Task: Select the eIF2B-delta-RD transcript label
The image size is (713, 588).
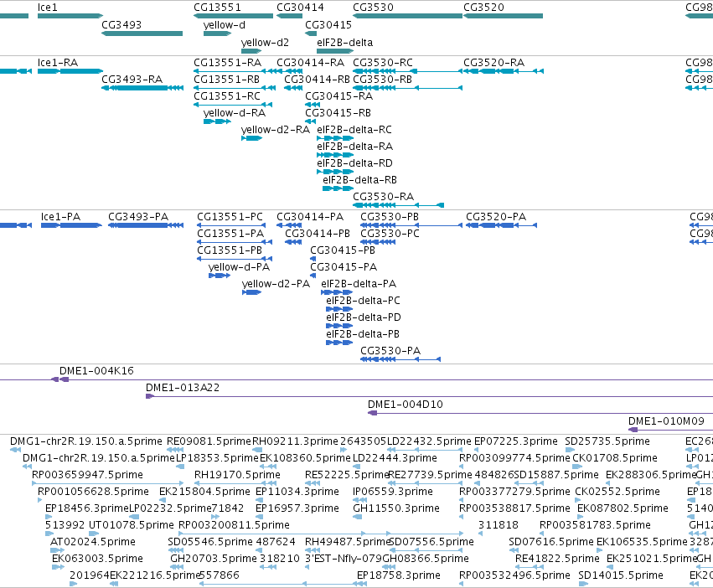Action: [x=354, y=163]
